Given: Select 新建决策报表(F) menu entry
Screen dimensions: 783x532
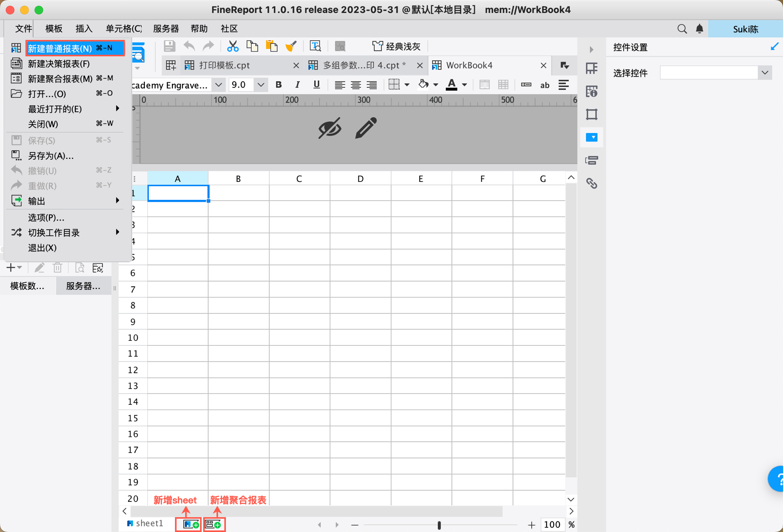Looking at the screenshot, I should tap(59, 64).
